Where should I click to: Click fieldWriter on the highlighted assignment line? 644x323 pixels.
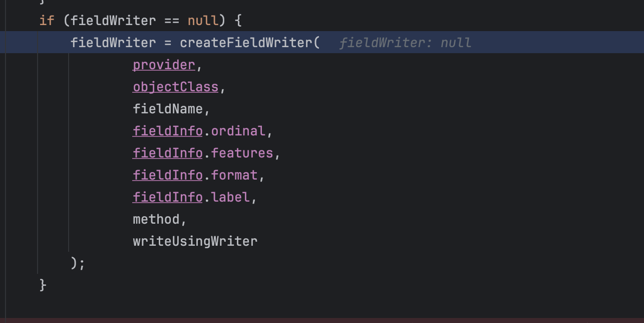[113, 43]
